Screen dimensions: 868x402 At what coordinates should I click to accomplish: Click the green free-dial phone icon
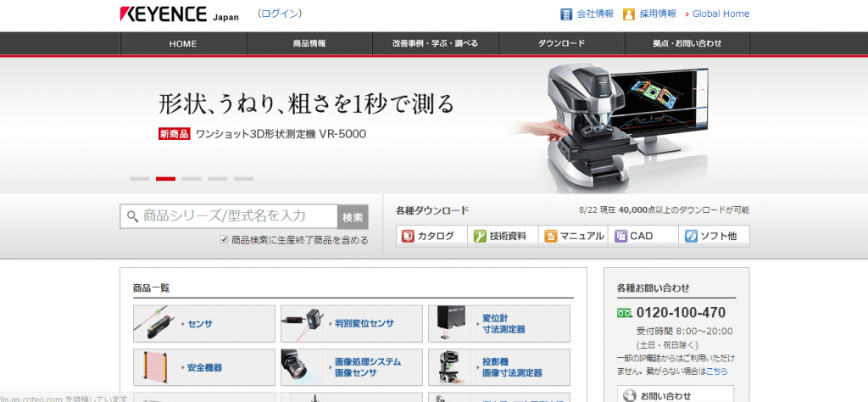click(x=625, y=313)
